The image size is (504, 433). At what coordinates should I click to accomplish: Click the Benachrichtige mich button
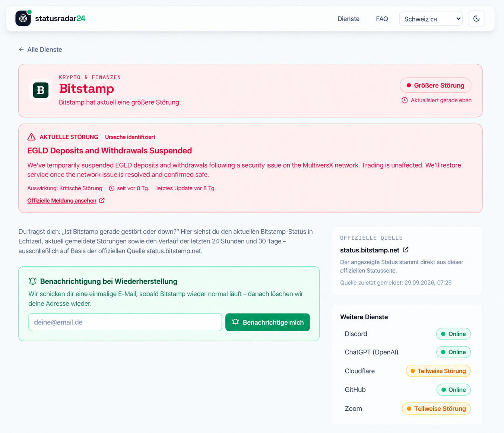point(267,322)
